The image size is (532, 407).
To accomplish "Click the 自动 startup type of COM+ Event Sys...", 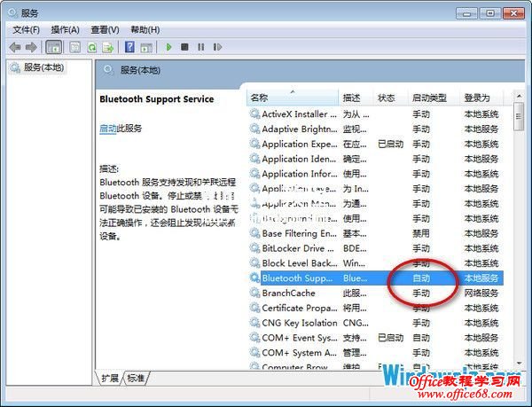I will point(421,338).
